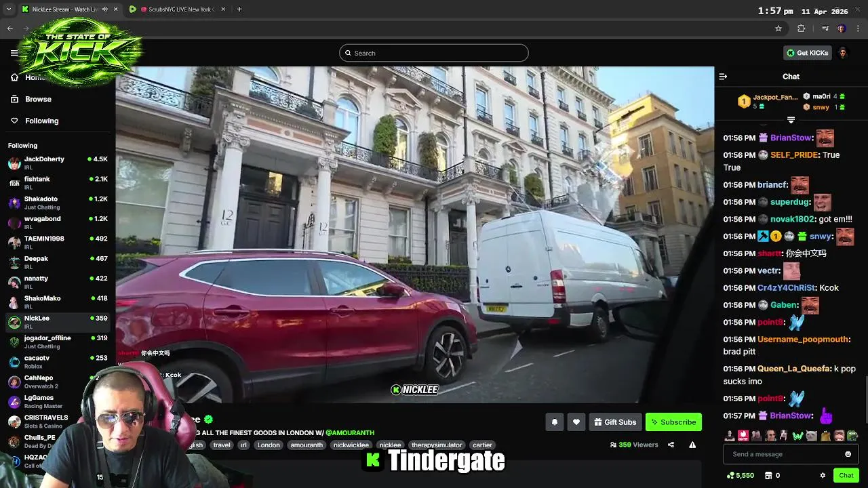The image size is (868, 488).
Task: Click the @AMOURANTH mention in stream title
Action: coord(349,432)
